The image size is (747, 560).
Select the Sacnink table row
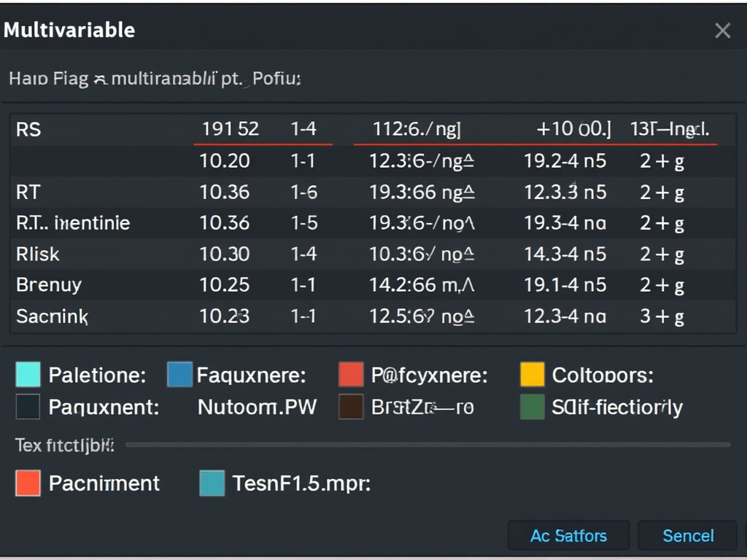[x=373, y=316]
